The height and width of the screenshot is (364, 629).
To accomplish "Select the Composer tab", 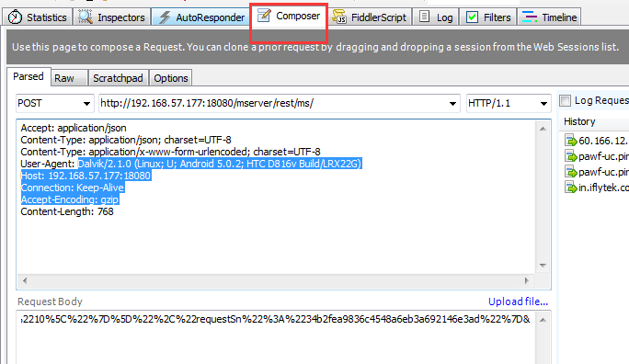I will click(289, 16).
